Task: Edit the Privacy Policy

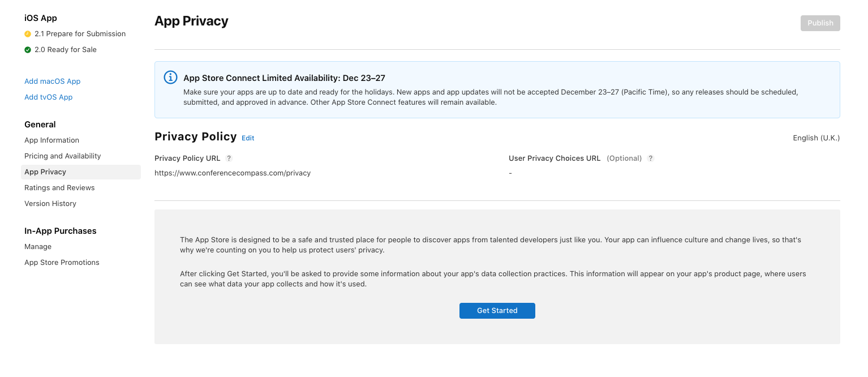Action: (x=248, y=138)
